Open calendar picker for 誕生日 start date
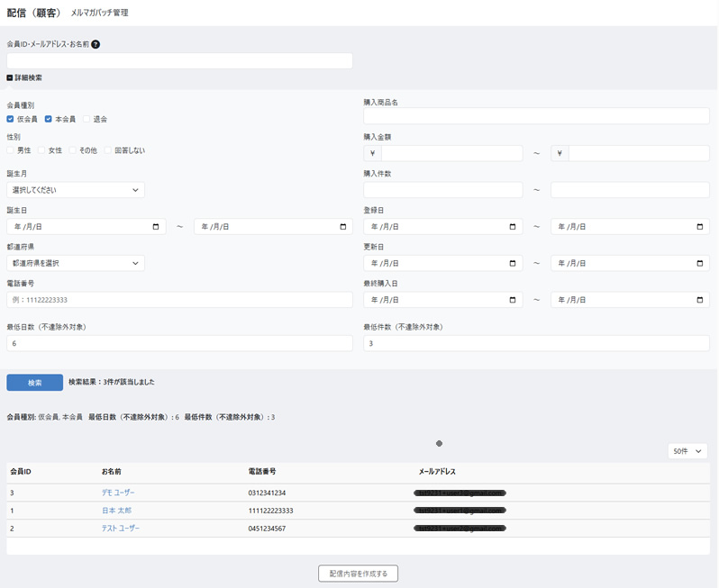 (x=156, y=227)
